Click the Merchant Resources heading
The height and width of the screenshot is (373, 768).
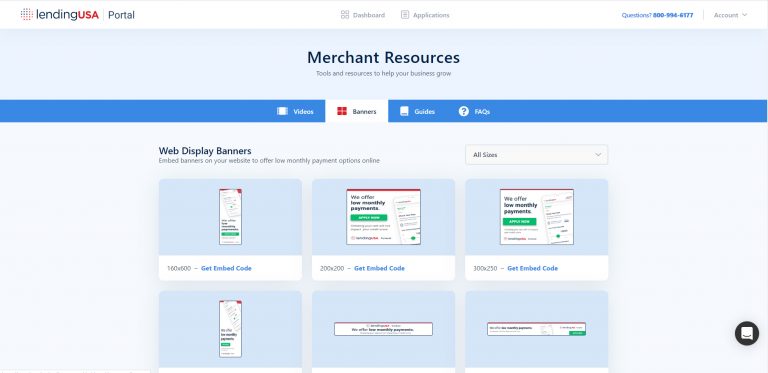click(384, 57)
